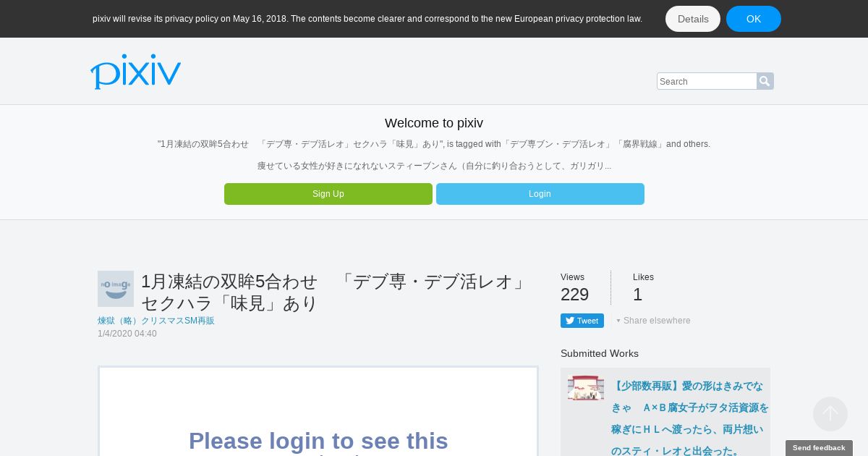Image resolution: width=868 pixels, height=456 pixels.
Task: Click the posting date 1/4/2020 04:40
Action: coord(127,334)
